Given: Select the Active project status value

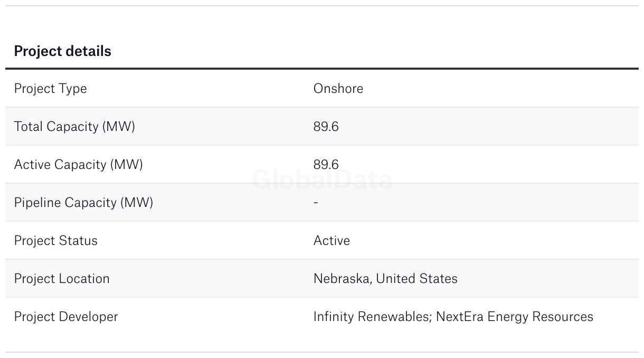Looking at the screenshot, I should click(x=332, y=240).
